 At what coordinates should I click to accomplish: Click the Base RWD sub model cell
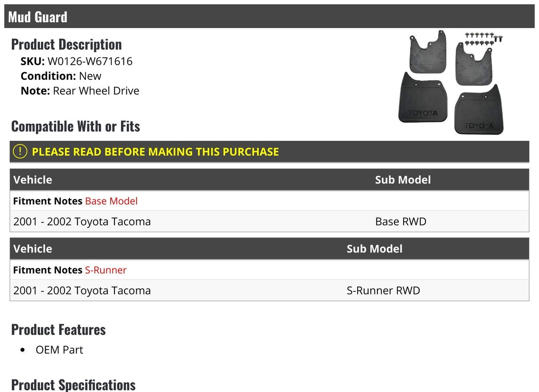click(401, 222)
